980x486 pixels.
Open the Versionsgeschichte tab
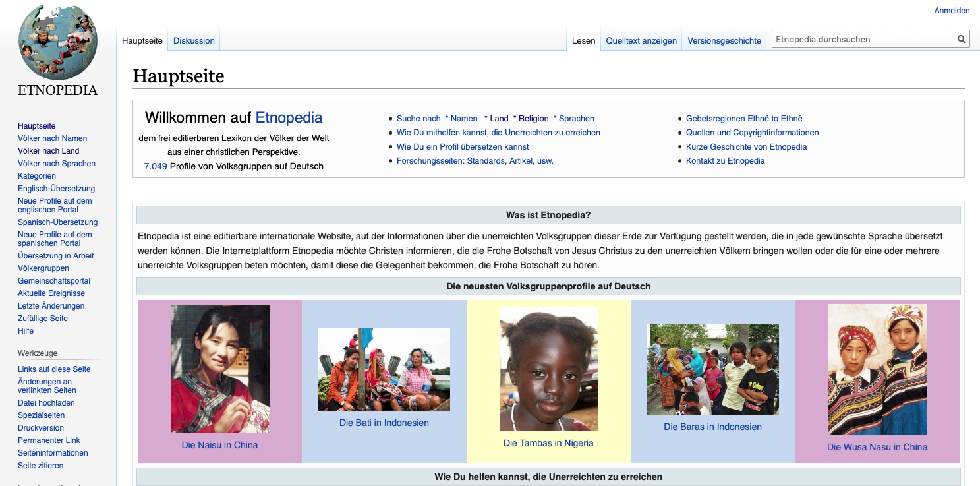click(x=724, y=41)
